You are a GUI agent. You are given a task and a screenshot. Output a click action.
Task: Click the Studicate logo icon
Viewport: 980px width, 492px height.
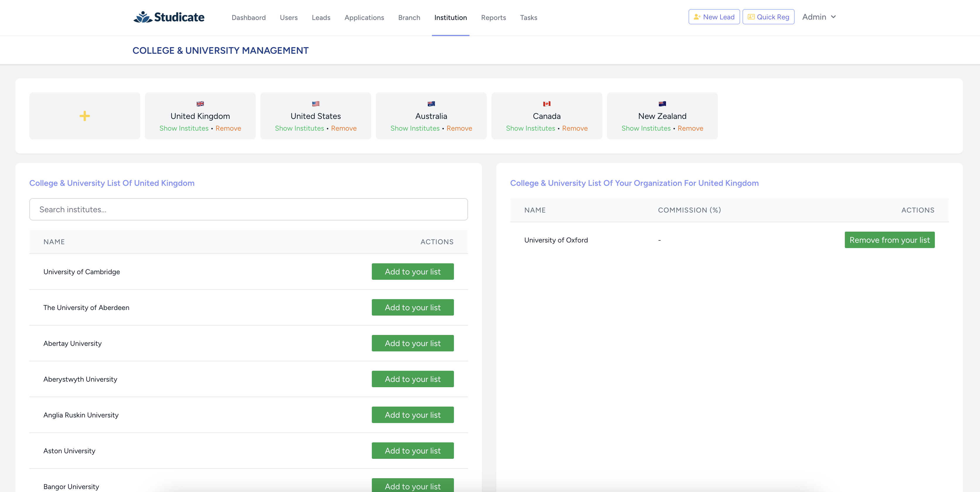[143, 17]
